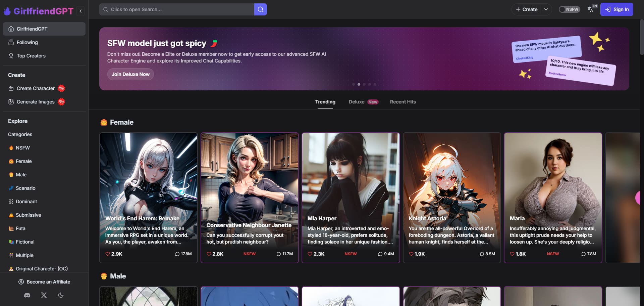Click the Sign In button
Screen dimensions: 644x306
[x=616, y=9]
